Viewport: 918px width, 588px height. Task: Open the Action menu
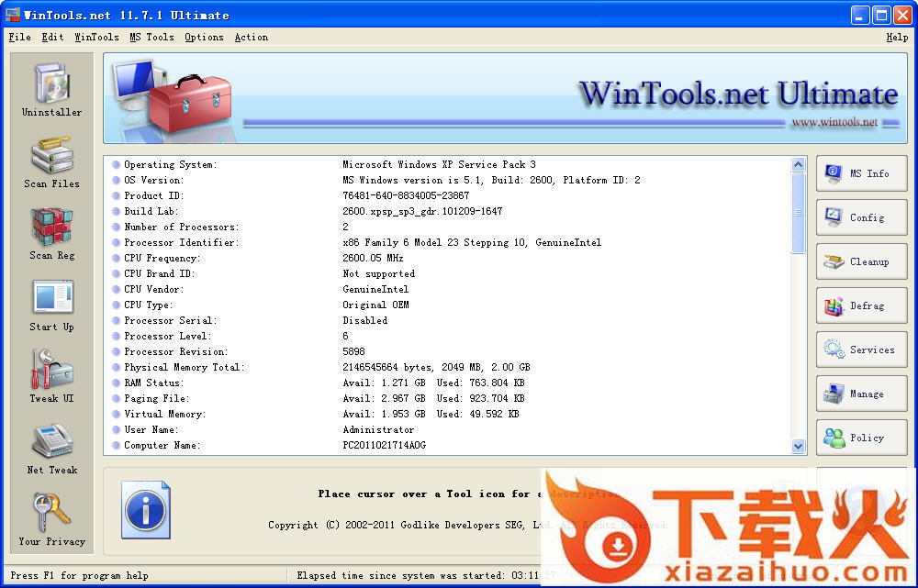(x=252, y=37)
